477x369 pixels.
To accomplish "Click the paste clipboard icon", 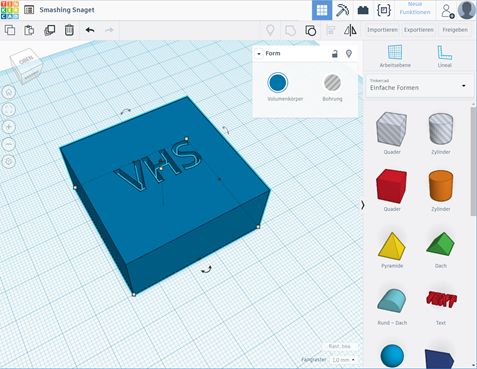I will (29, 30).
